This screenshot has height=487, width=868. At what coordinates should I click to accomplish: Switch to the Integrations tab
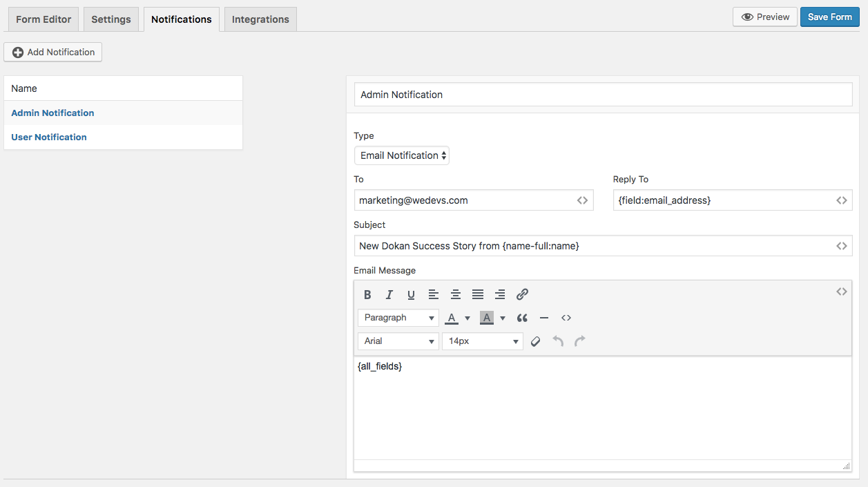[260, 19]
